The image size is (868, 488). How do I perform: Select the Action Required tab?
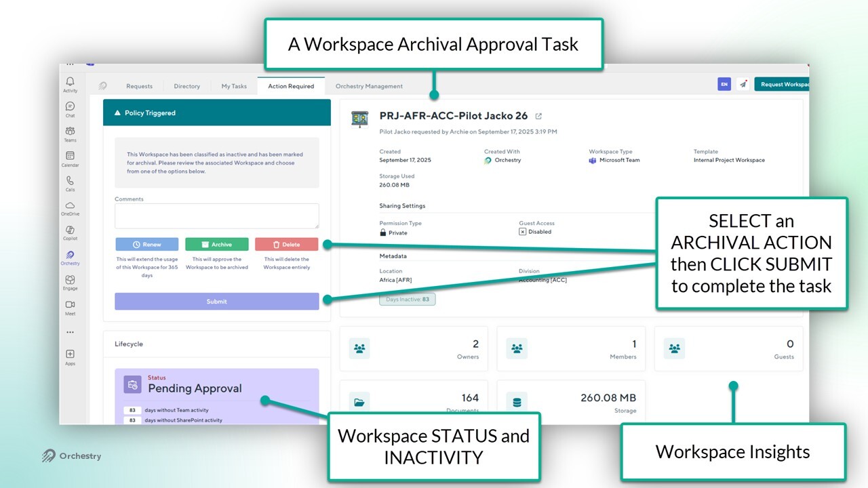(291, 86)
